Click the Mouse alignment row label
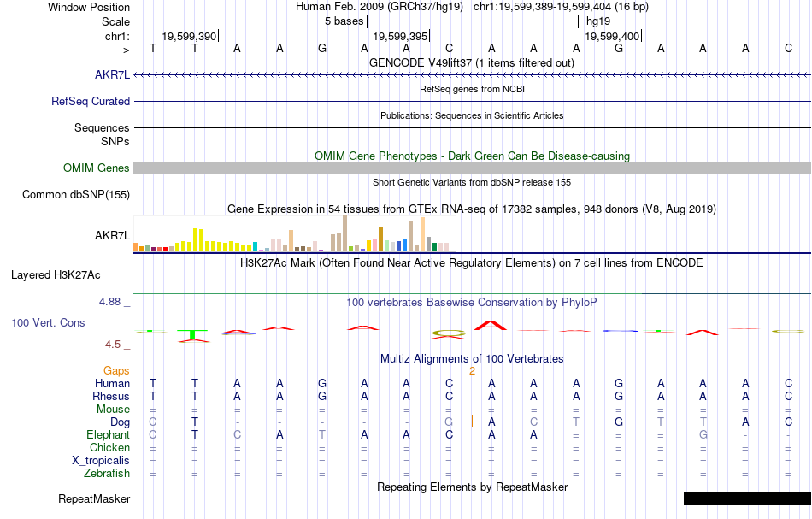 113,410
